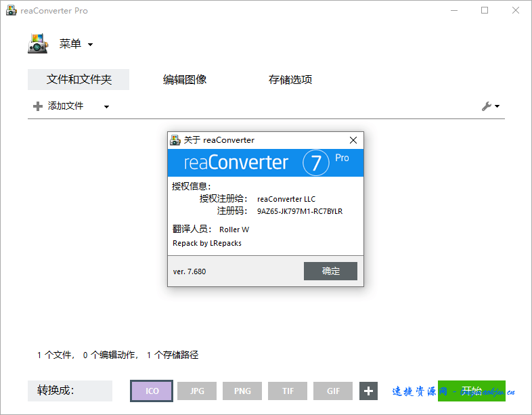532x415 pixels.
Task: Switch to the 编辑图像 tab
Action: pos(185,79)
